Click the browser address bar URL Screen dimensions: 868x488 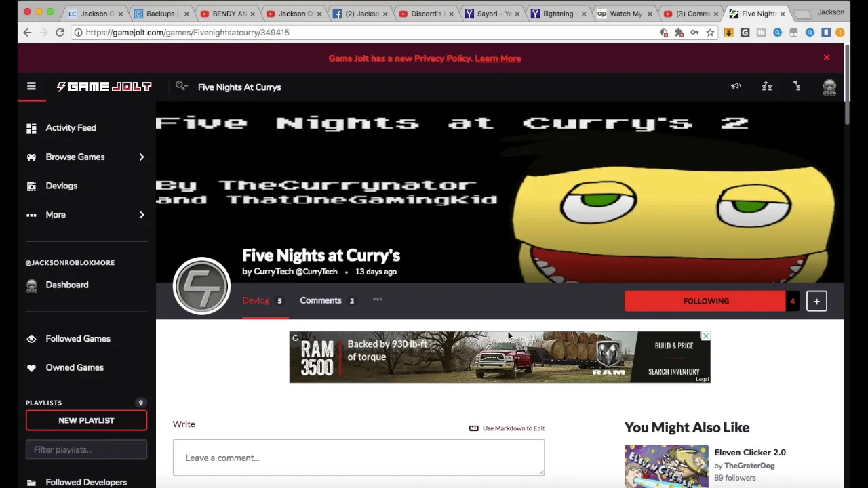tap(187, 32)
